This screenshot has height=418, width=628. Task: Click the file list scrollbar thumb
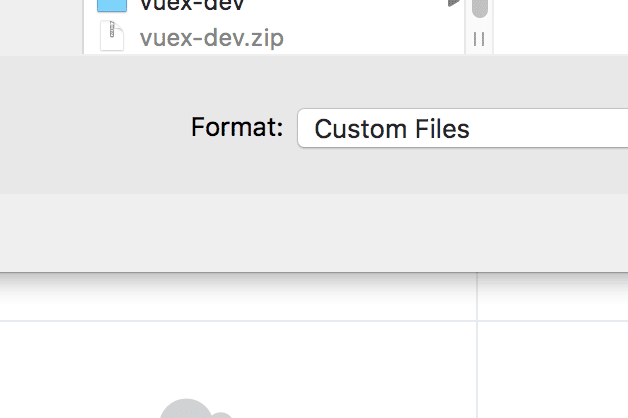tap(480, 8)
